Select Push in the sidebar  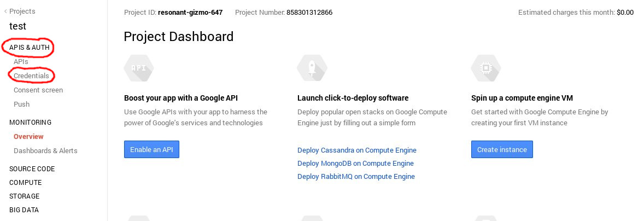point(22,104)
